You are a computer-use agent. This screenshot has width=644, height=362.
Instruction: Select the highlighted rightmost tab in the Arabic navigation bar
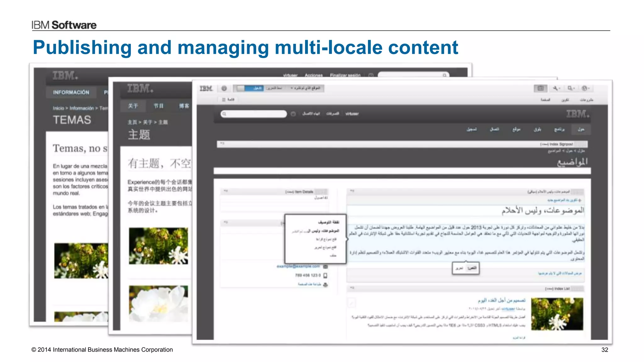(581, 129)
